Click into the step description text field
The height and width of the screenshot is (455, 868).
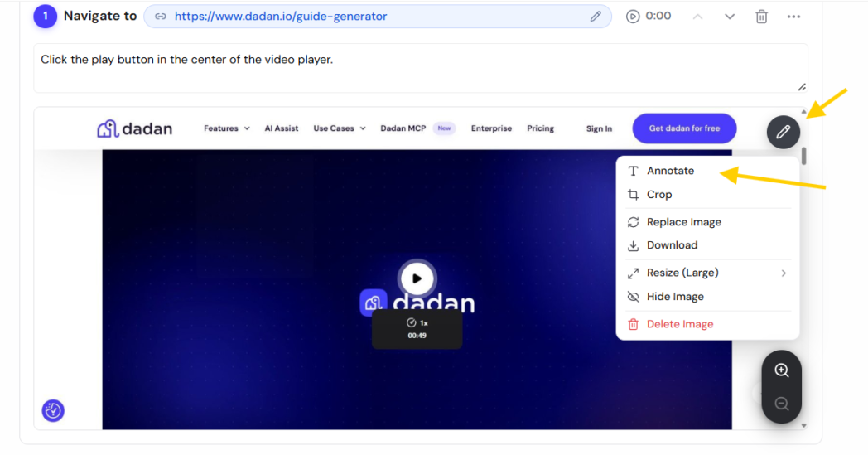tap(421, 68)
